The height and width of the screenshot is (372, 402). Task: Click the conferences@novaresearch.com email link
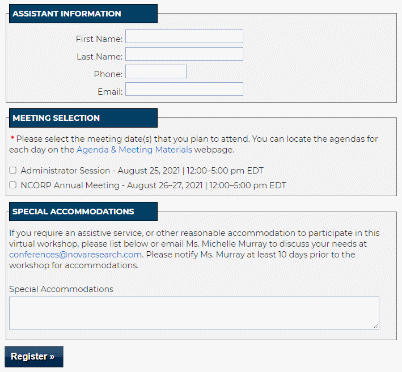point(76,255)
